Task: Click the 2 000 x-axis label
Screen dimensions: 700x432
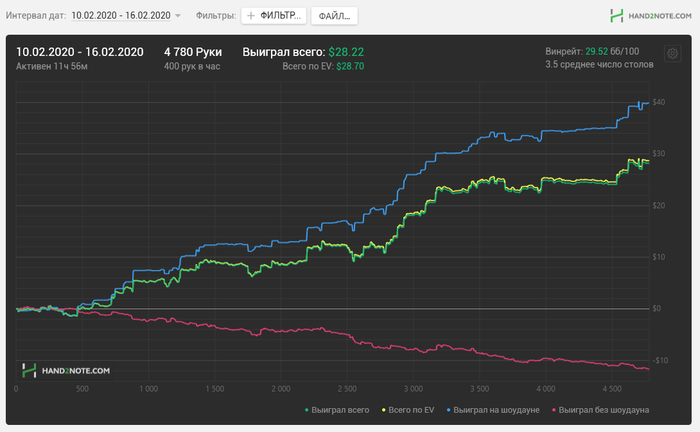Action: coord(281,389)
